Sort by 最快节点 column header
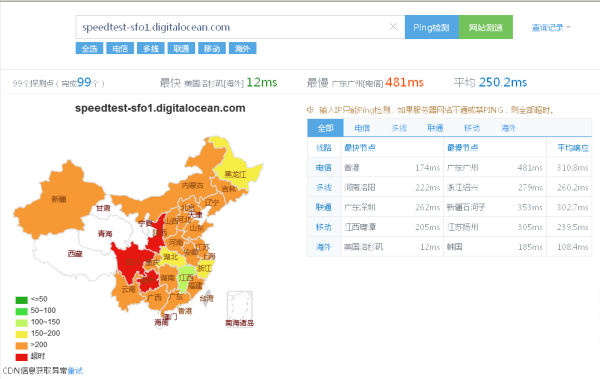Image resolution: width=600 pixels, height=379 pixels. click(x=360, y=148)
